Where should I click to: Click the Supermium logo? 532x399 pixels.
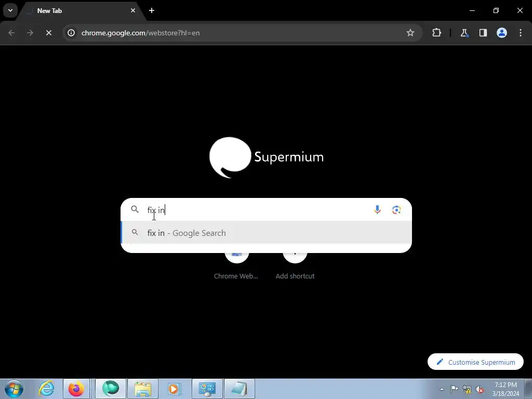pos(267,157)
